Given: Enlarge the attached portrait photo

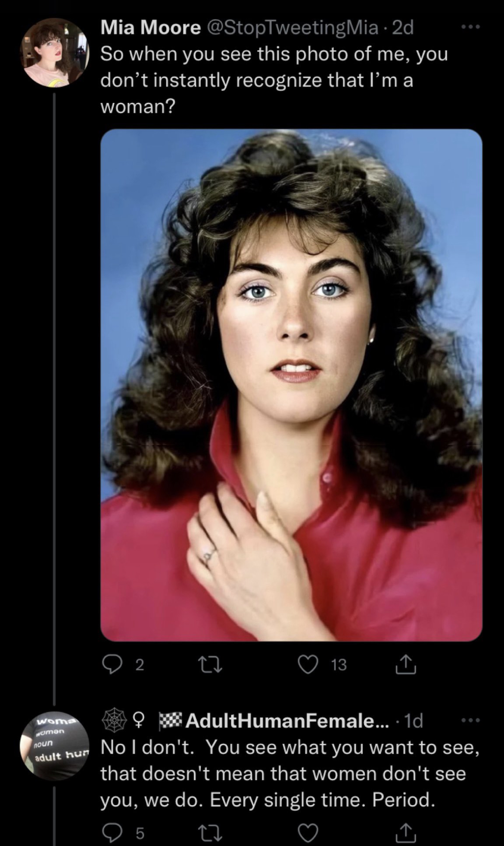Looking at the screenshot, I should pos(291,385).
